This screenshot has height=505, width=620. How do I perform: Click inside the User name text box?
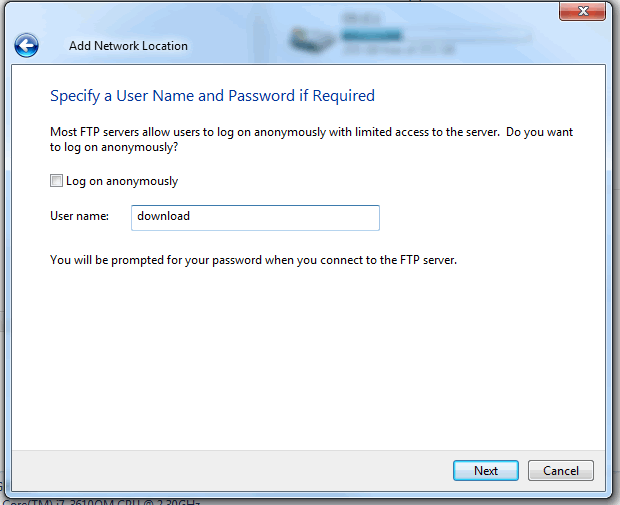[255, 216]
